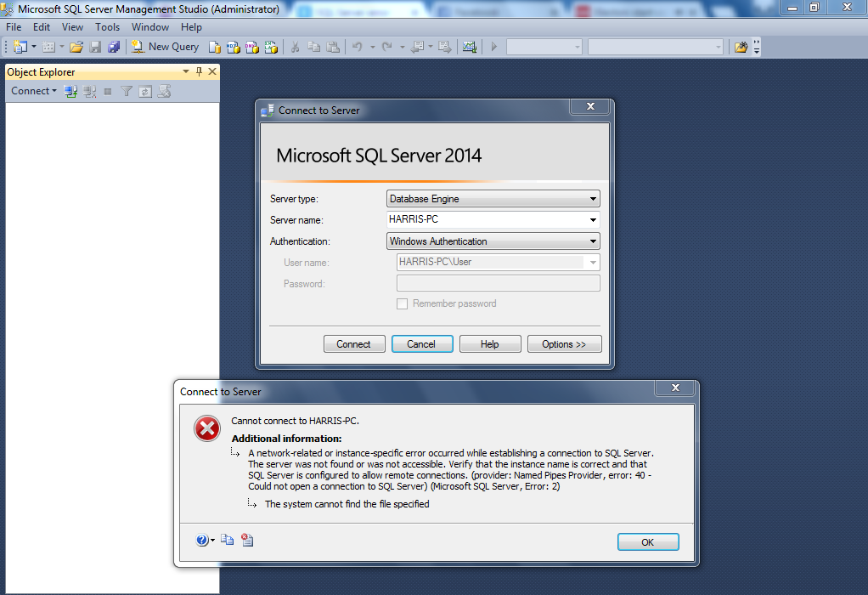Click the Copy icon in main toolbar
868x595 pixels.
pyautogui.click(x=314, y=47)
